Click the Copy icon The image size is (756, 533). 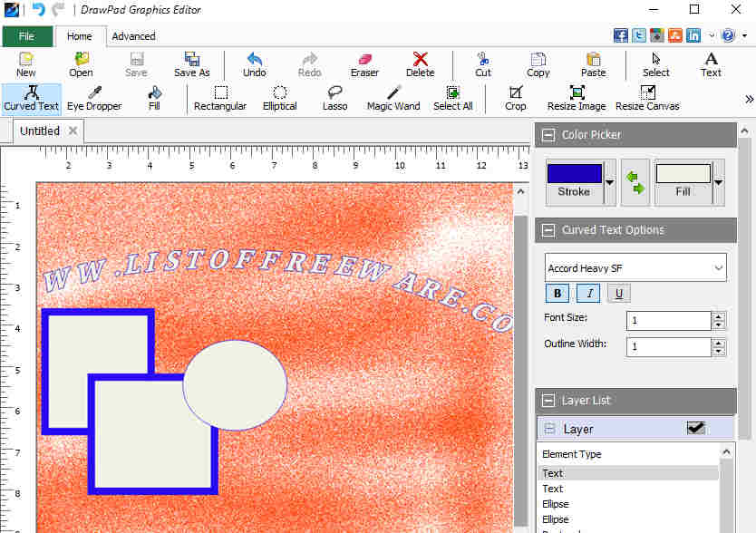(538, 64)
